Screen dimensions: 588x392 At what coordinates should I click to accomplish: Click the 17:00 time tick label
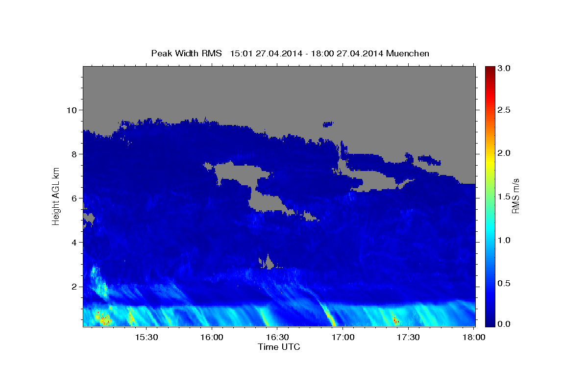[x=343, y=337]
